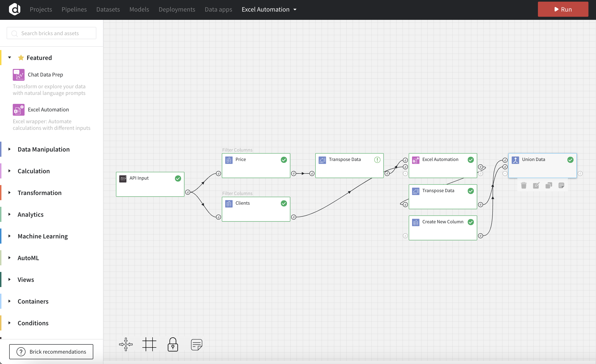596x364 pixels.
Task: Click the Featured star icon
Action: pyautogui.click(x=21, y=58)
